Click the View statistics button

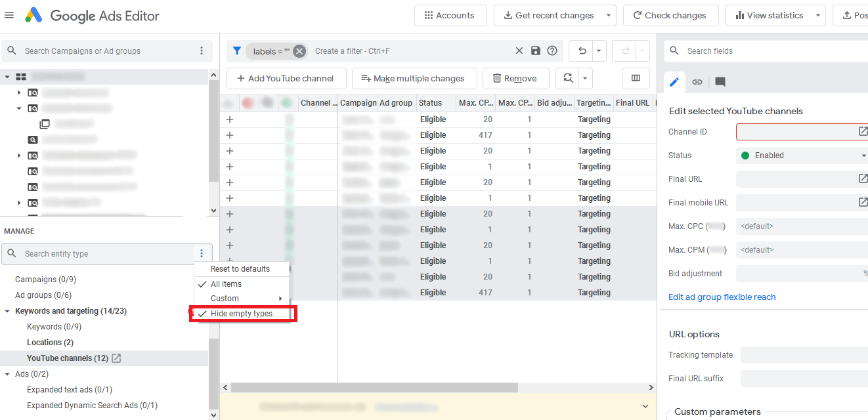768,15
